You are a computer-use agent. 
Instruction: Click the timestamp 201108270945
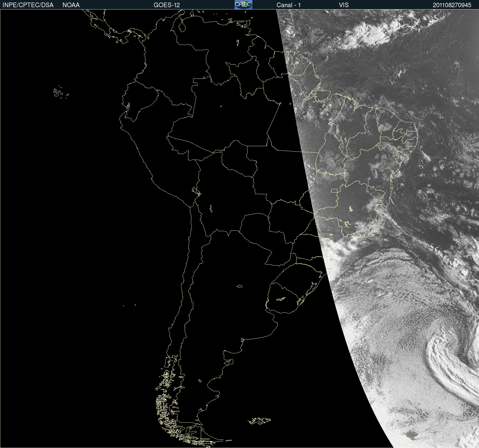(x=452, y=5)
